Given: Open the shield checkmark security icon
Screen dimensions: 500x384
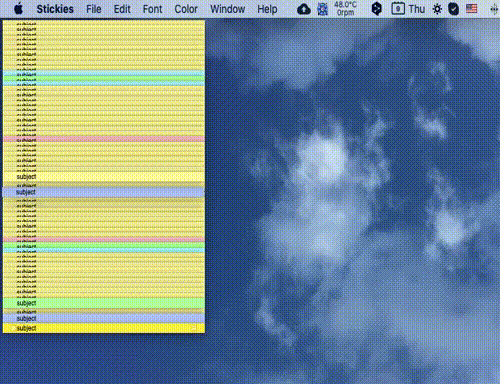Looking at the screenshot, I should 453,9.
